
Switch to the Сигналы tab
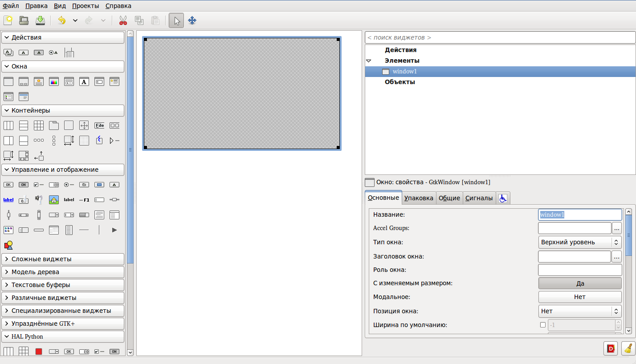(479, 198)
